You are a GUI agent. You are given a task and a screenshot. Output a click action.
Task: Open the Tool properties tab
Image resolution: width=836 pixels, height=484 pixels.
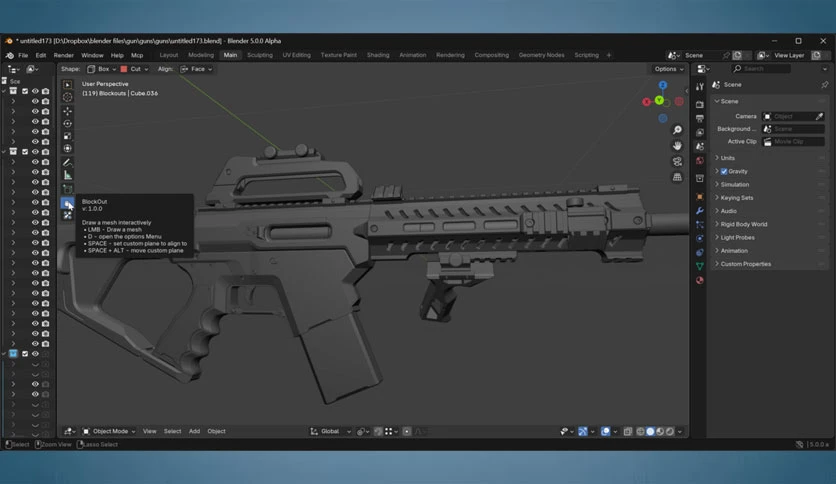pos(700,87)
